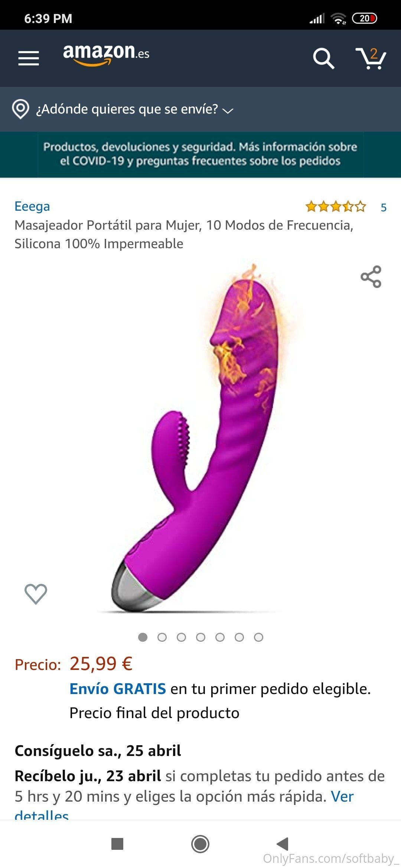Open the search magnifier icon

click(324, 58)
